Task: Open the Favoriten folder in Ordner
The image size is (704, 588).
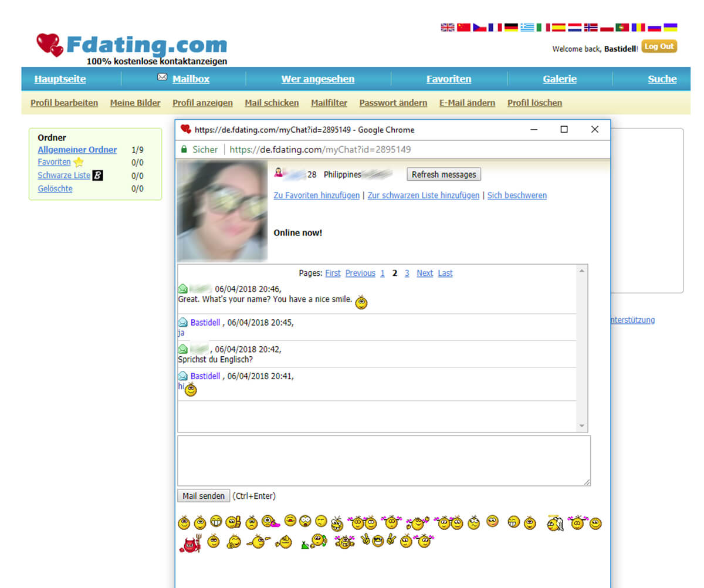Action: pos(54,163)
